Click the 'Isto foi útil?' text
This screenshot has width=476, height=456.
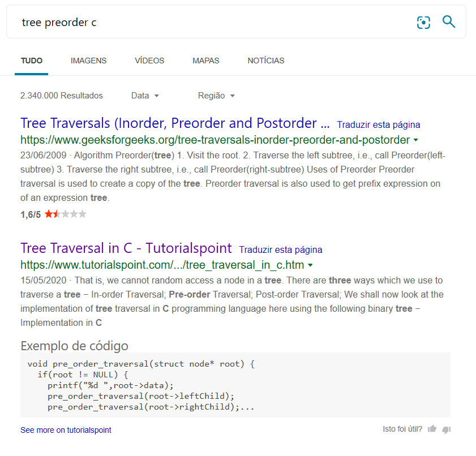coord(402,429)
